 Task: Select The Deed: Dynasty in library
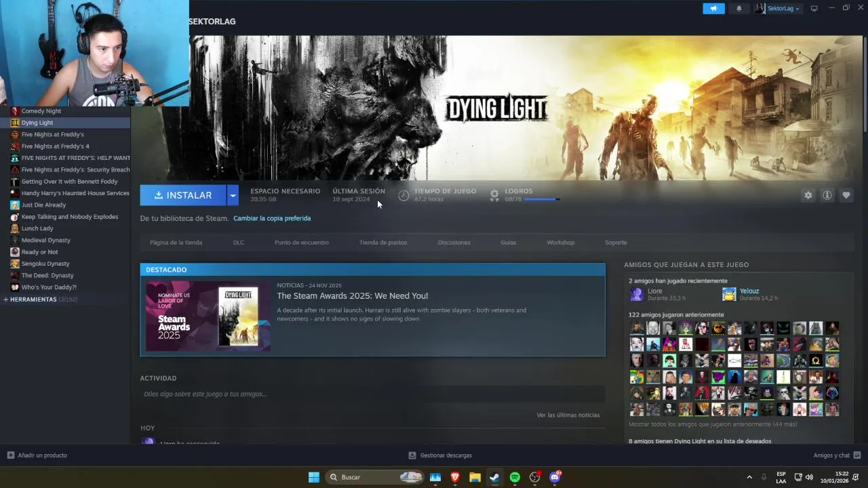point(65,275)
